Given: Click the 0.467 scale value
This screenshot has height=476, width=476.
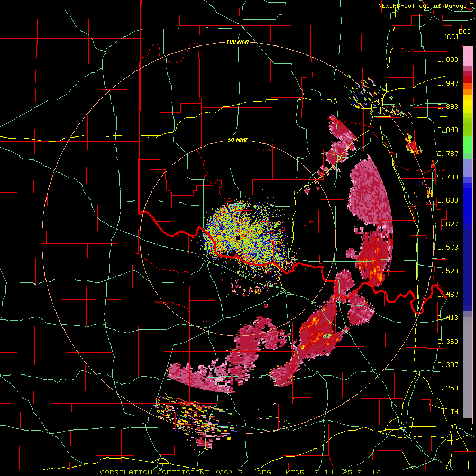Looking at the screenshot, I should 448,294.
